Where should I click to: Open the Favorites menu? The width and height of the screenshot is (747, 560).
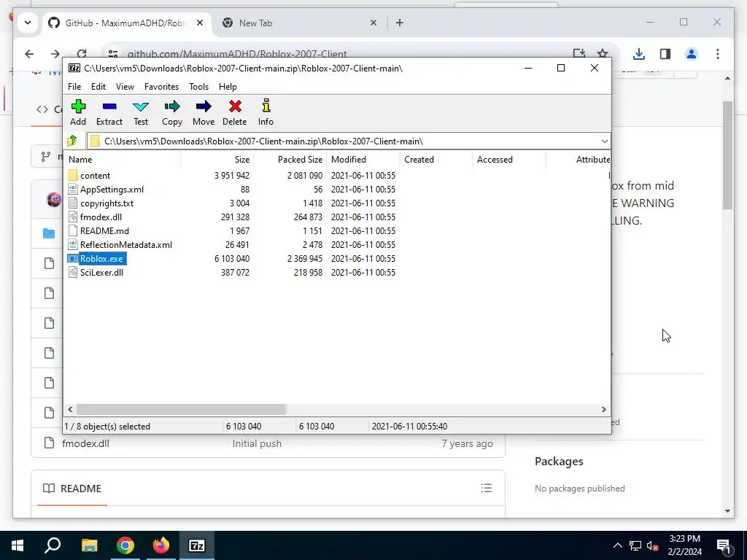(x=161, y=87)
